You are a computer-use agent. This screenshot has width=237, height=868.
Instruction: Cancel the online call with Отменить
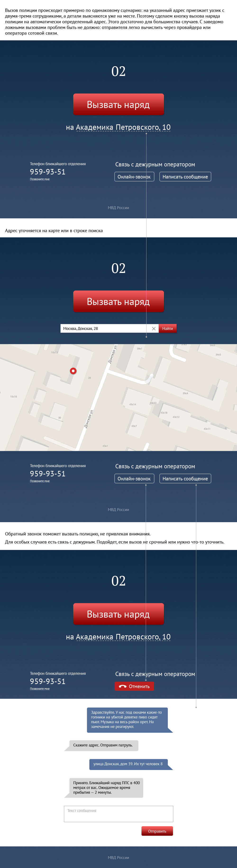tap(134, 686)
